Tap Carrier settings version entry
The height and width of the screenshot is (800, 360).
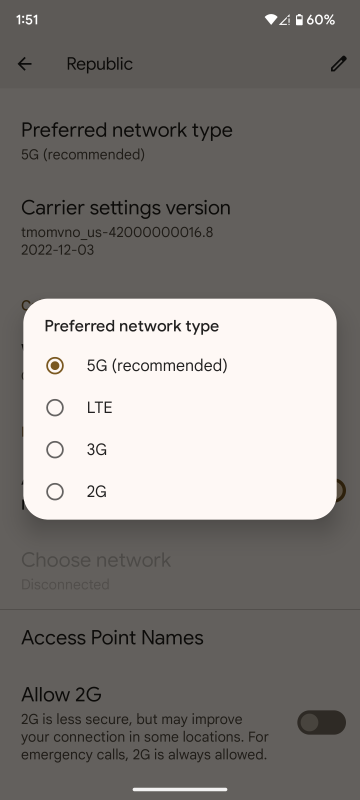(180, 227)
